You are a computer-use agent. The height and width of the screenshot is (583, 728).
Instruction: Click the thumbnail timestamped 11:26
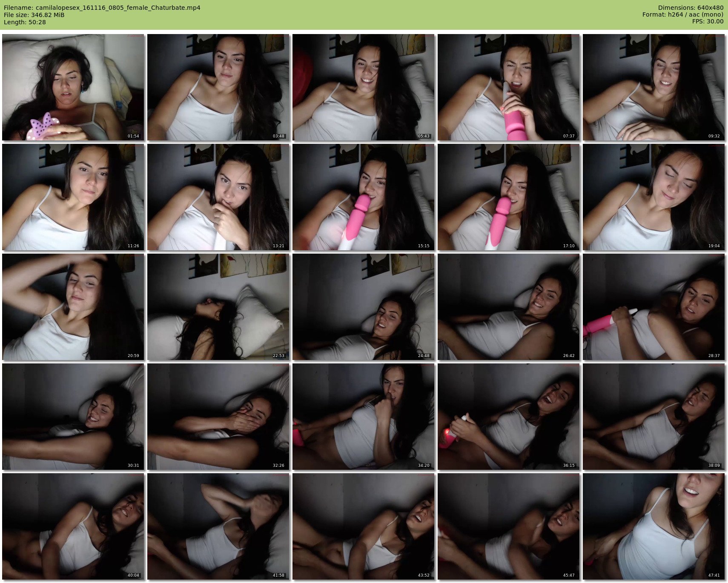coord(73,197)
